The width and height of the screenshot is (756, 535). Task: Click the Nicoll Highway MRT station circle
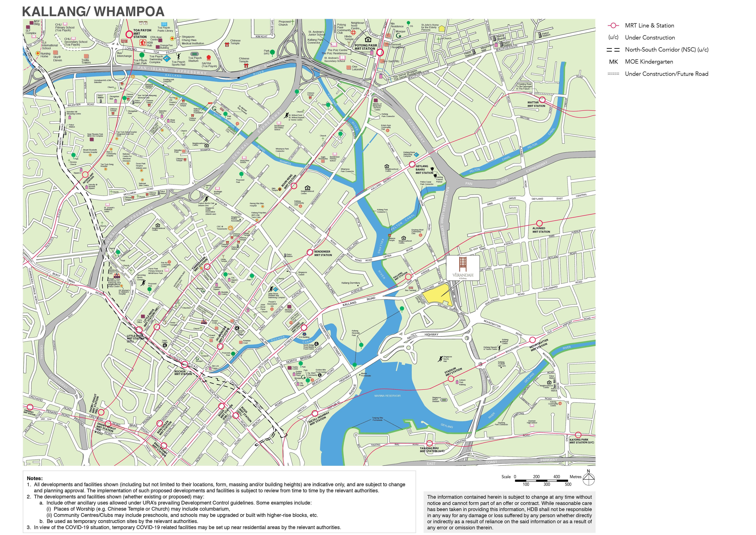(315, 413)
